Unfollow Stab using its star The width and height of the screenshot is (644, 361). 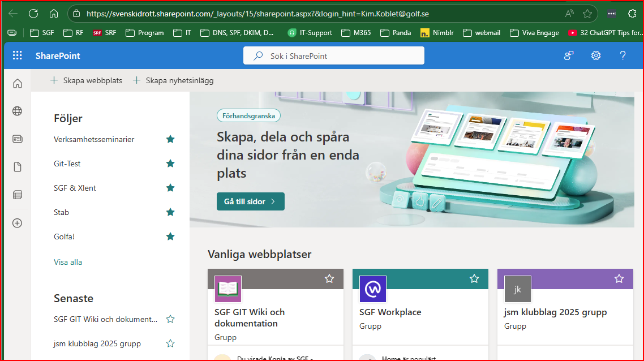pyautogui.click(x=170, y=212)
